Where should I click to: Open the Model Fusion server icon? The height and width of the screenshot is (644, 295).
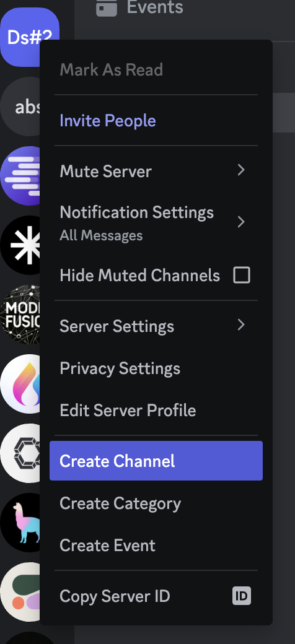(20, 315)
